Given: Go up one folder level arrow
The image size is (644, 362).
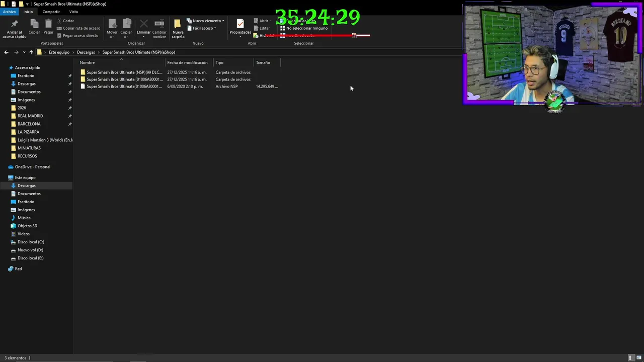Looking at the screenshot, I should click(x=31, y=52).
